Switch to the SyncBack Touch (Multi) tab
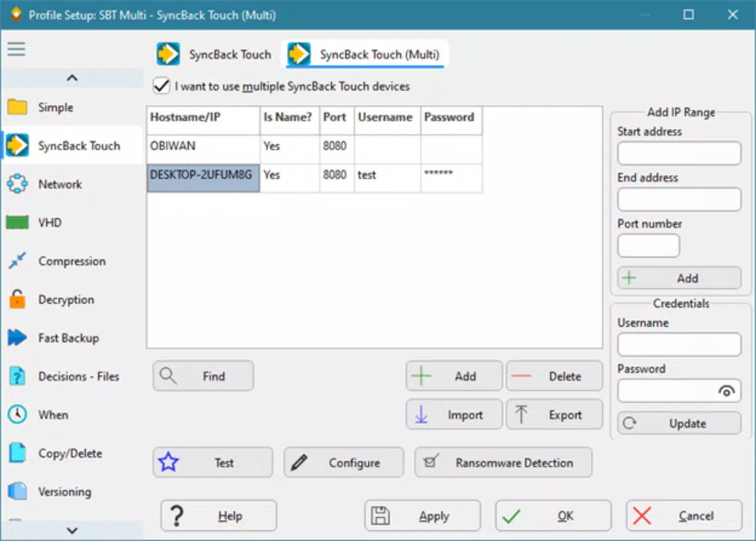Viewport: 756px width, 541px height. 364,54
